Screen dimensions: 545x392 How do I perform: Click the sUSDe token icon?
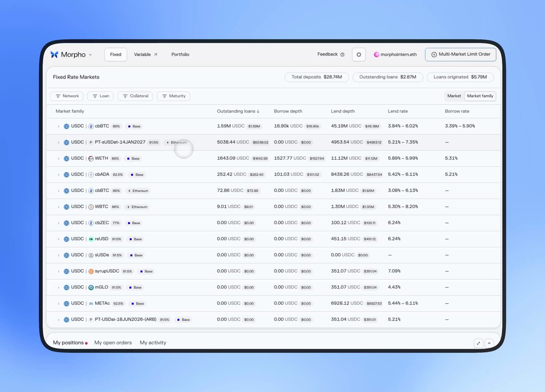click(x=91, y=255)
